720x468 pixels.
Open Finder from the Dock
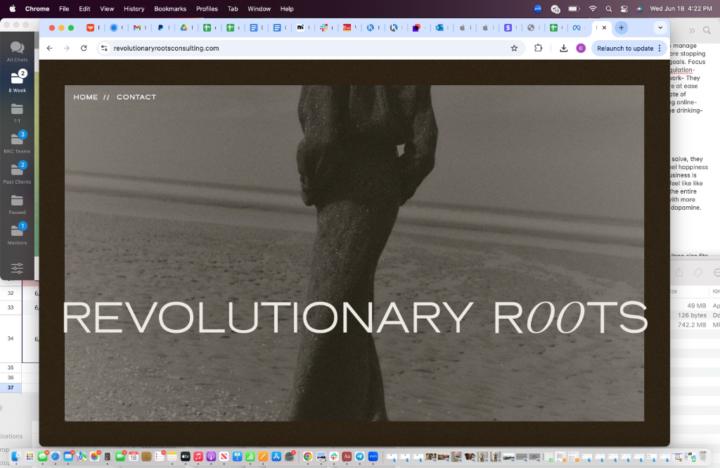click(x=15, y=457)
